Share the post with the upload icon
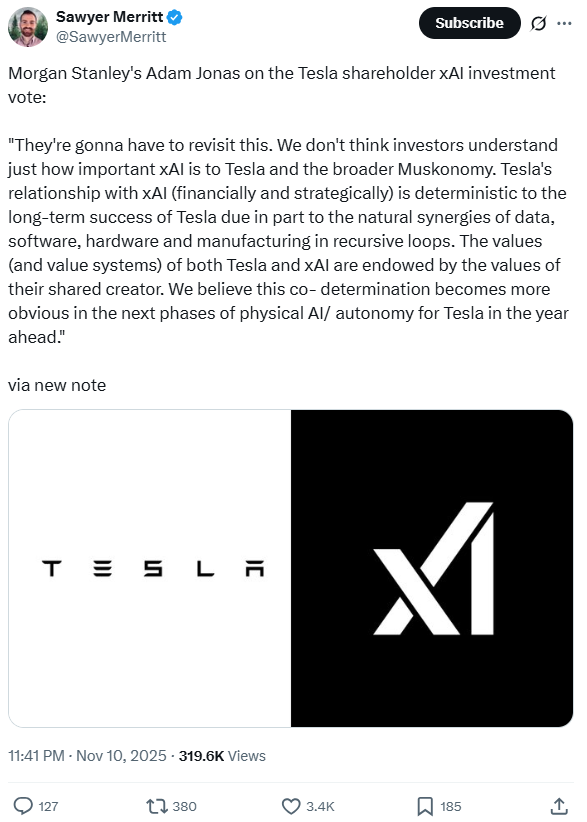Image resolution: width=587 pixels, height=822 pixels. click(558, 805)
